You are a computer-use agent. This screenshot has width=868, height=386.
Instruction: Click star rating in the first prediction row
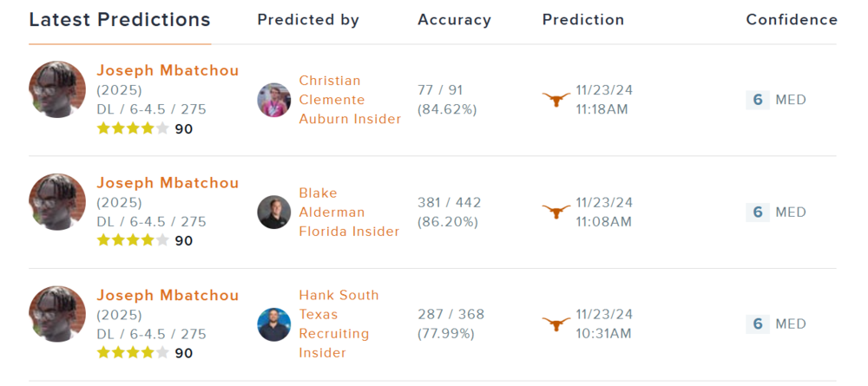(133, 129)
